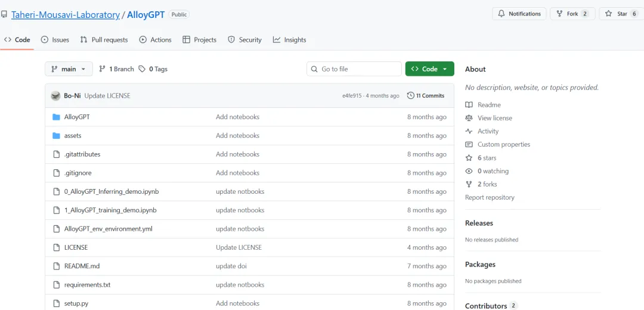
Task: Open the assets folder
Action: pos(73,135)
